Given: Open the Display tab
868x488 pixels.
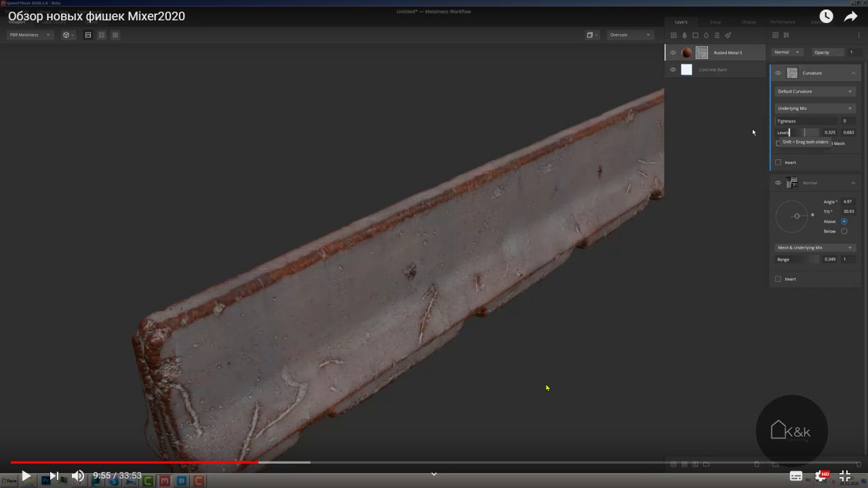Looking at the screenshot, I should pyautogui.click(x=749, y=22).
